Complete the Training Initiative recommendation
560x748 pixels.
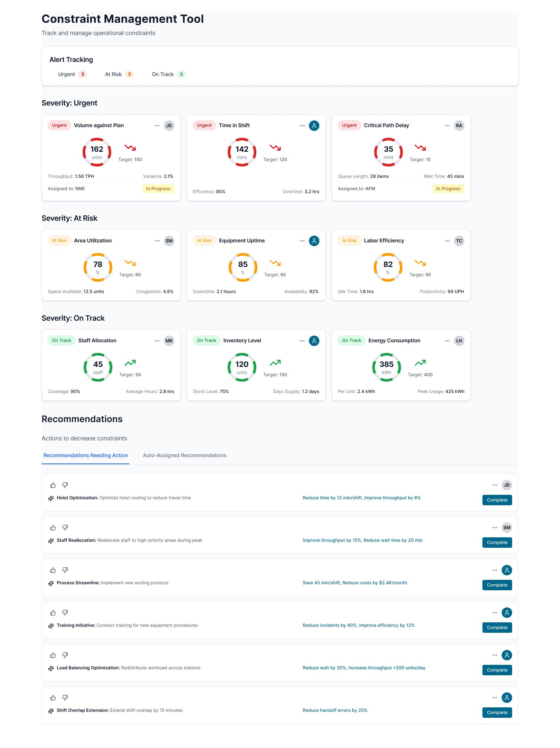[497, 628]
